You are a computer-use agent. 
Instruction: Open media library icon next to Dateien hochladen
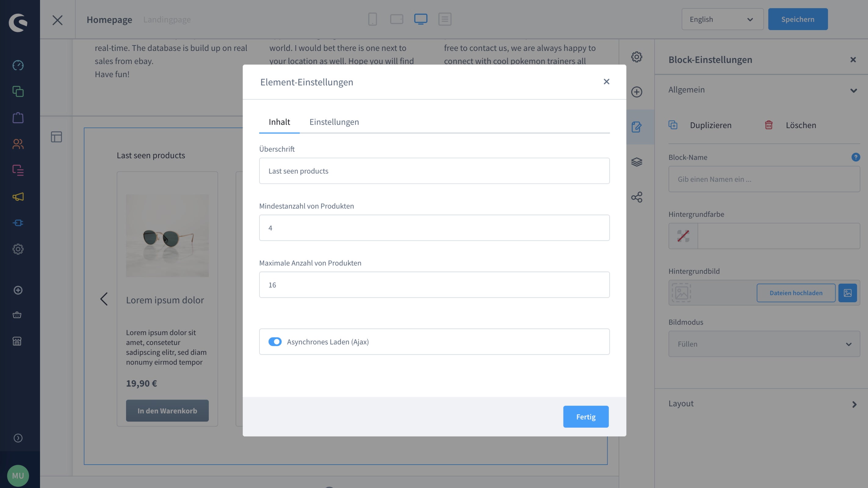pos(848,293)
